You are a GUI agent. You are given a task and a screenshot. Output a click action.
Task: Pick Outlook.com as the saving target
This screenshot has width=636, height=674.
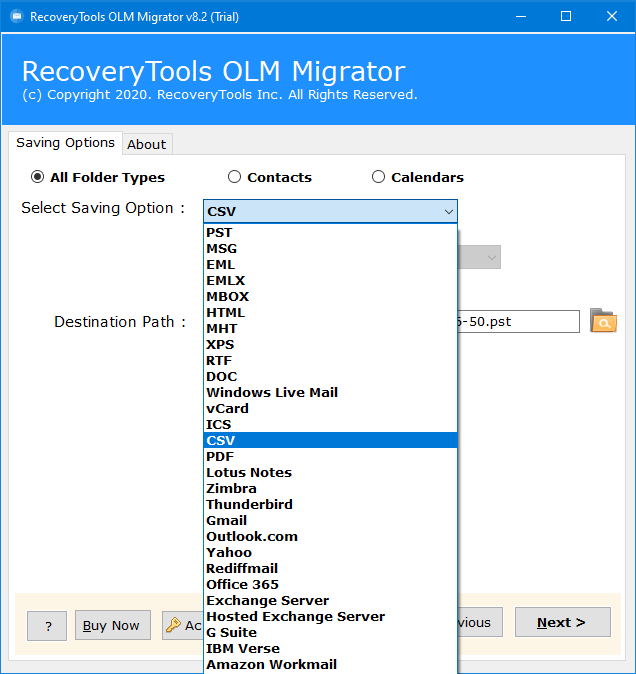330,536
